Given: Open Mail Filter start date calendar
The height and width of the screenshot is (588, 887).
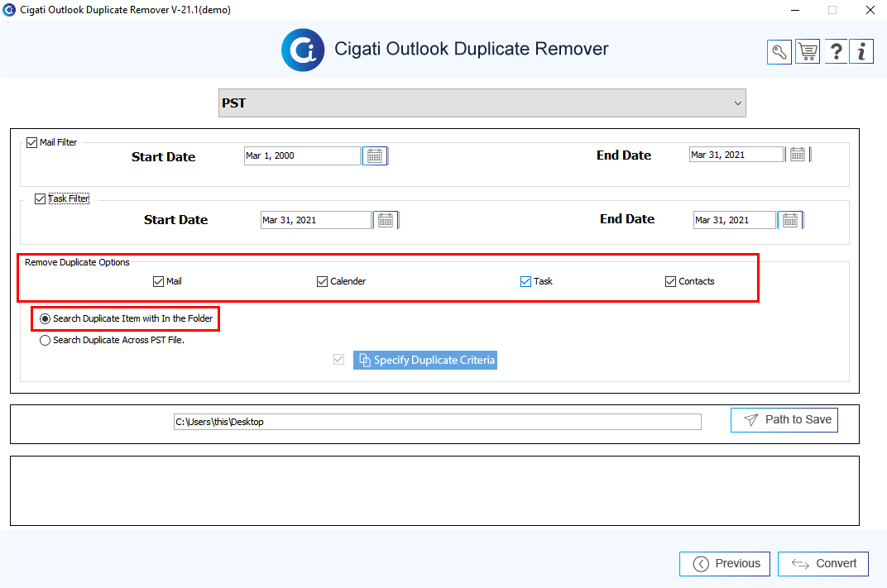Looking at the screenshot, I should point(375,156).
